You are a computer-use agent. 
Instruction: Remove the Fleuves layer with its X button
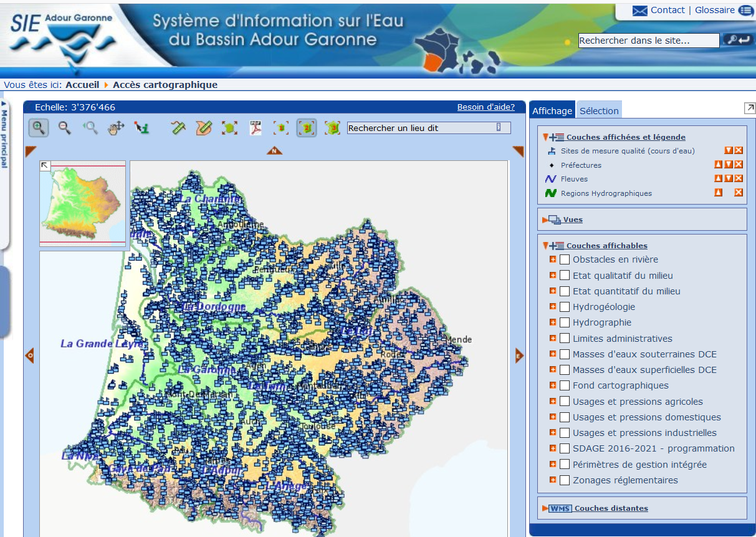pos(739,179)
